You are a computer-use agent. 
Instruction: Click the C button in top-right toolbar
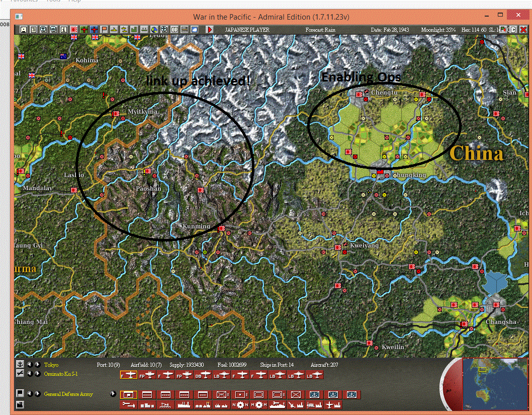tap(513, 30)
